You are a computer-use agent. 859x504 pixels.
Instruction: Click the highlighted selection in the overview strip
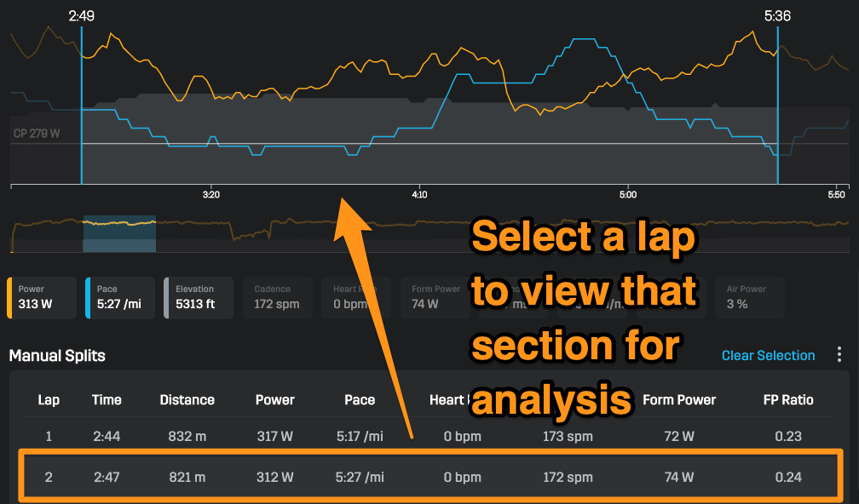(x=119, y=233)
